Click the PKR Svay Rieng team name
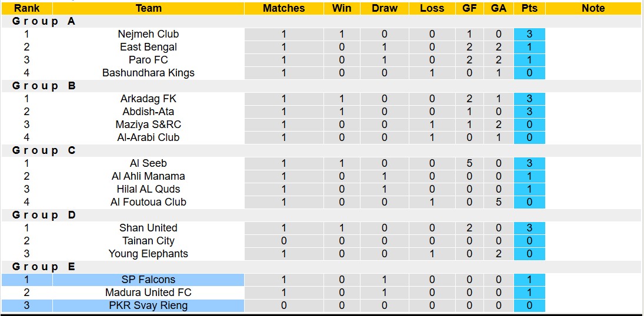644x316 pixels. point(148,305)
